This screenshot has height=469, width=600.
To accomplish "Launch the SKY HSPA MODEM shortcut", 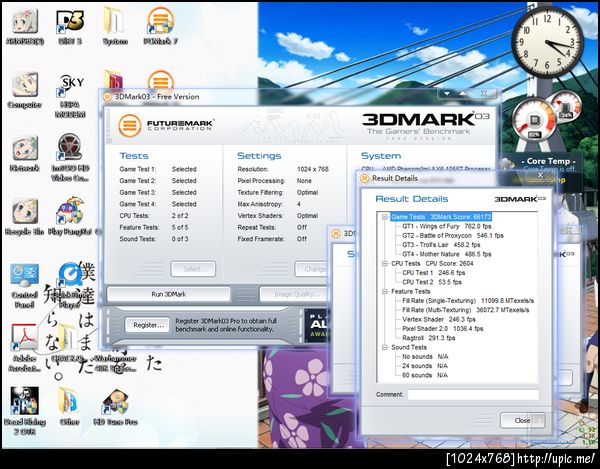I will (x=70, y=96).
